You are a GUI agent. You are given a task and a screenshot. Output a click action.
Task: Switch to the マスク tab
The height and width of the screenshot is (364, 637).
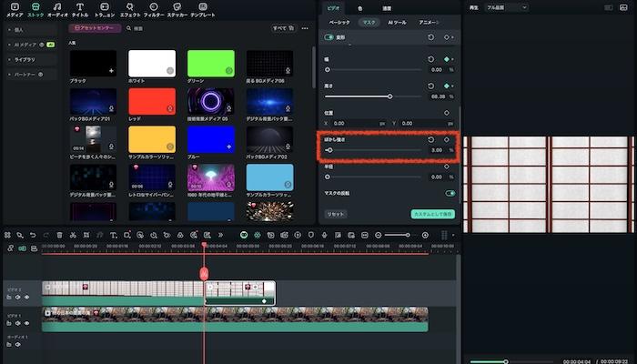pos(369,21)
